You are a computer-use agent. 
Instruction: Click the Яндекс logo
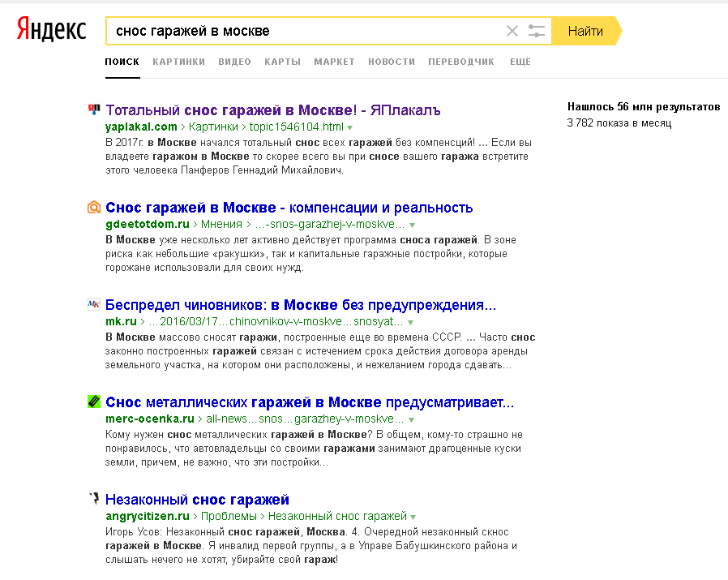(x=51, y=29)
